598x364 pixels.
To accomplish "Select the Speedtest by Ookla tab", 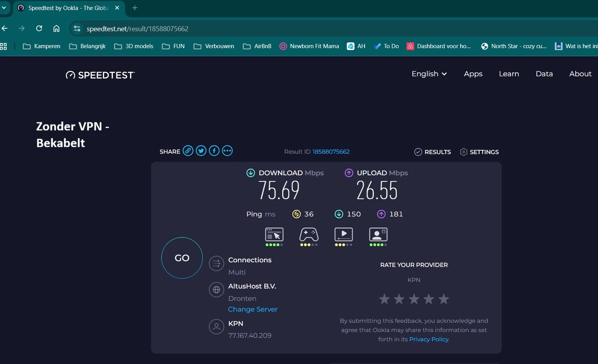I will pyautogui.click(x=69, y=8).
